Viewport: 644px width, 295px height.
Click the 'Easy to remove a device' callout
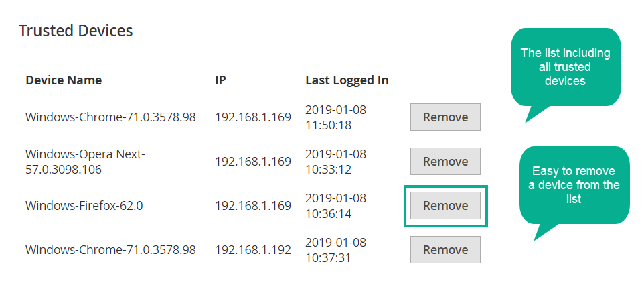[x=574, y=185]
